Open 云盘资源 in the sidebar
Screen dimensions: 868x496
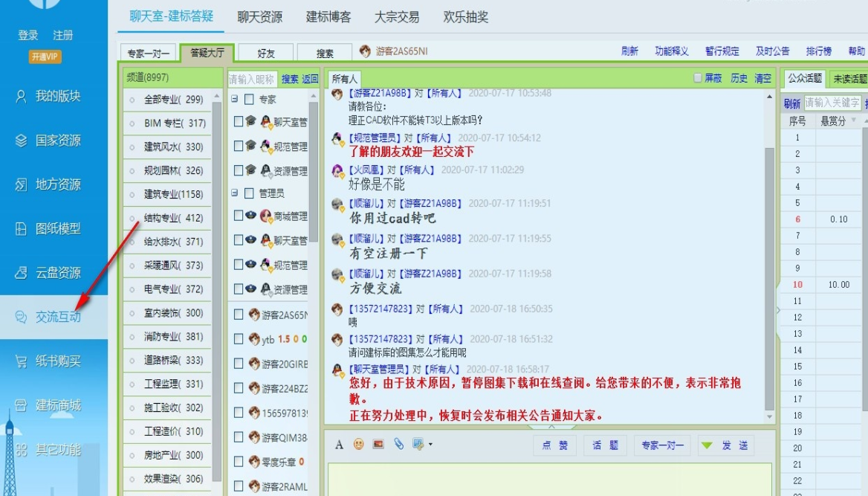point(48,273)
